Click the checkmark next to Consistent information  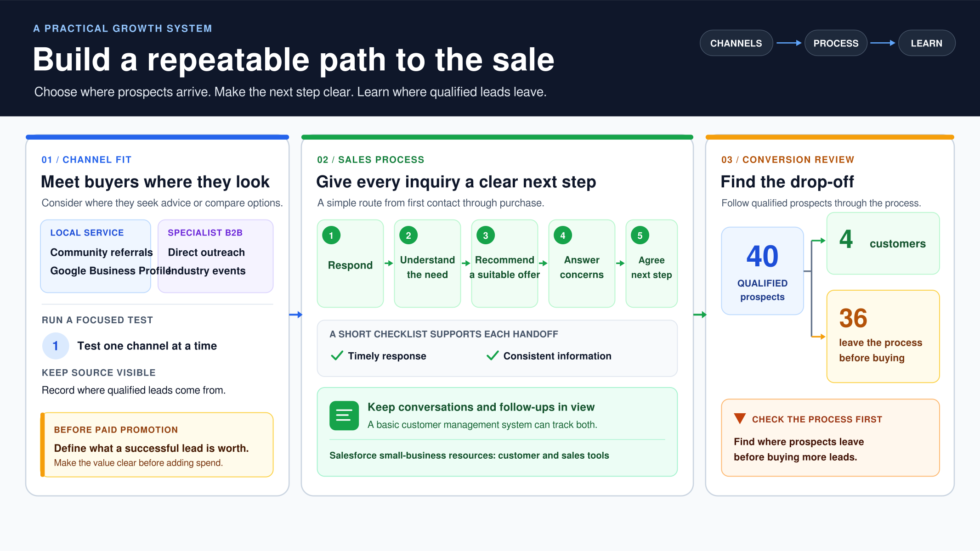pos(493,356)
